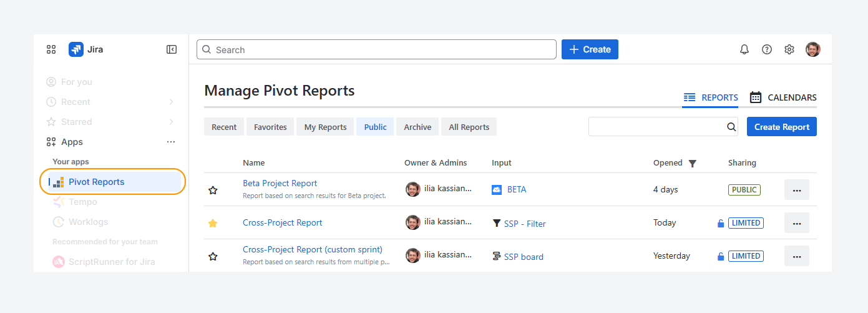Click LIMITED badge on Cross-Project Report row
868x313 pixels.
[746, 223]
